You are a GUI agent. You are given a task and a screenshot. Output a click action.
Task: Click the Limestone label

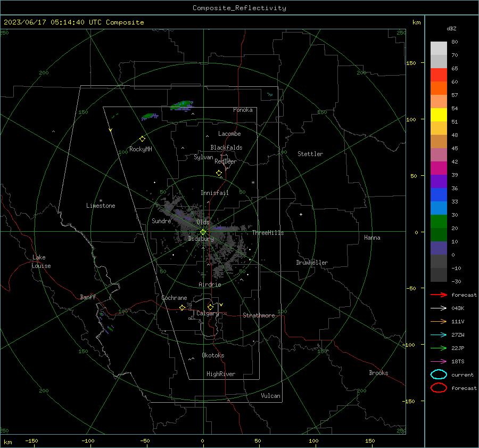tap(101, 206)
